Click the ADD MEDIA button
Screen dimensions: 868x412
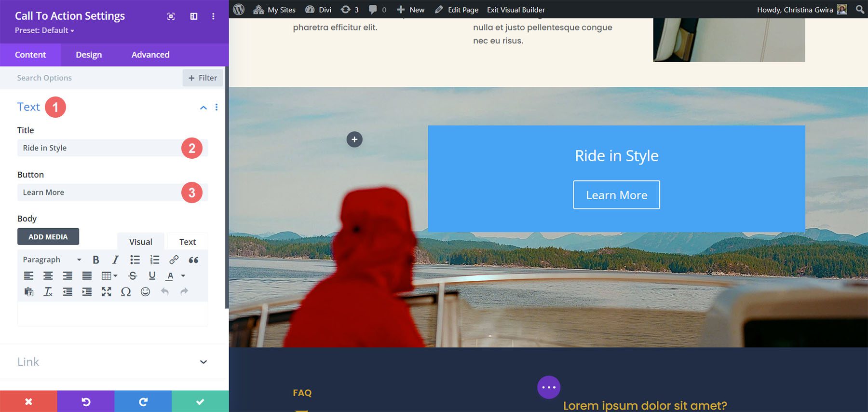point(48,236)
